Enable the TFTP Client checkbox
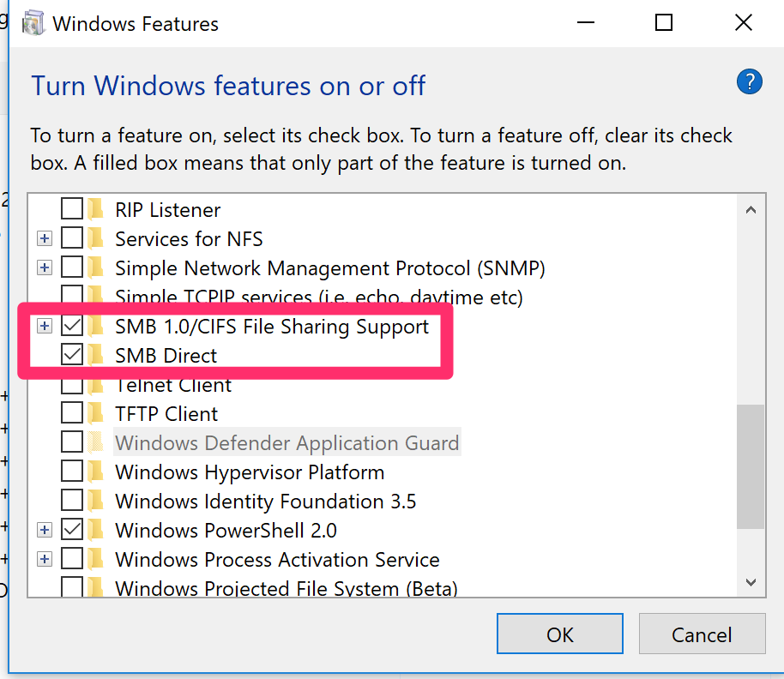 pos(72,414)
